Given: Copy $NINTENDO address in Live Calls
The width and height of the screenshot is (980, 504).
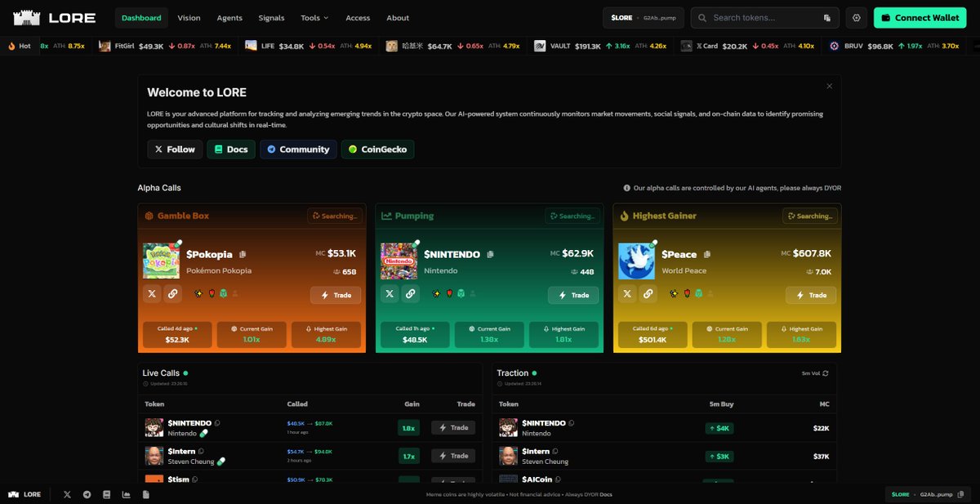Looking at the screenshot, I should coord(217,423).
